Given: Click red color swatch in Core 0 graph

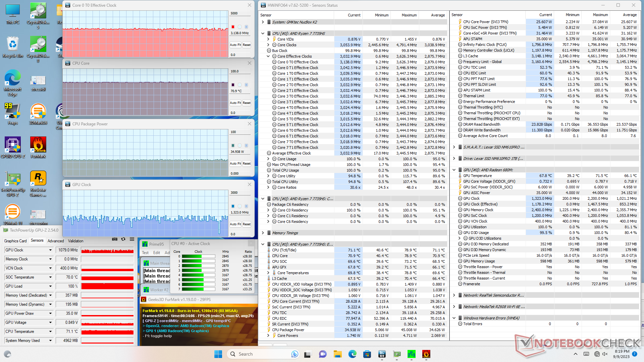Looking at the screenshot, I should coord(233,27).
